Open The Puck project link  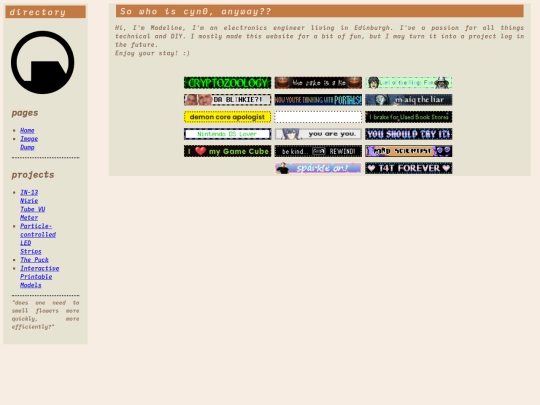(x=34, y=260)
